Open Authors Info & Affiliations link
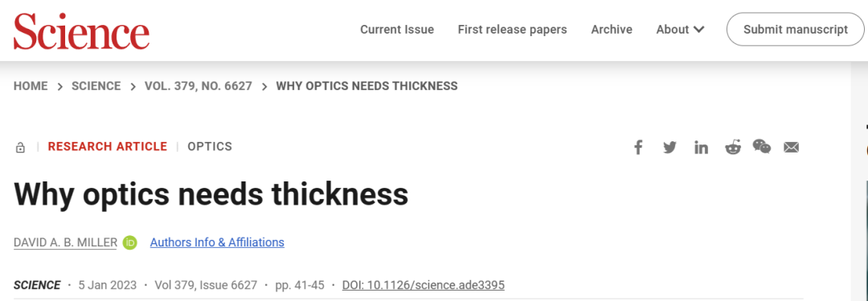 click(x=217, y=242)
